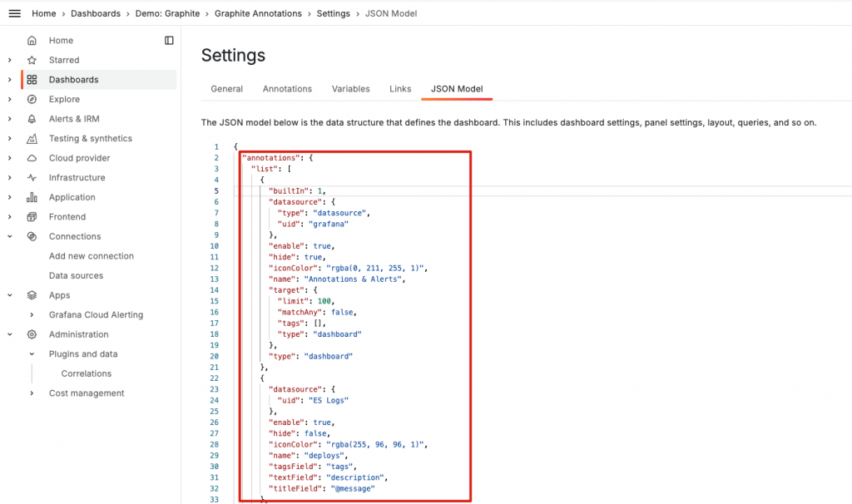The image size is (852, 504).
Task: Collapse the Connections section chevron
Action: click(x=10, y=236)
